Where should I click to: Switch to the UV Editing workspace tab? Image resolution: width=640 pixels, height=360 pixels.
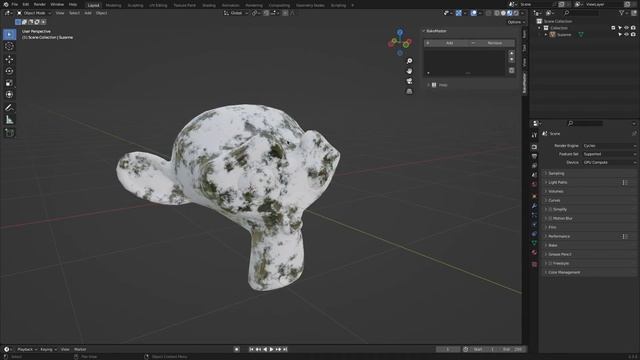(x=158, y=5)
